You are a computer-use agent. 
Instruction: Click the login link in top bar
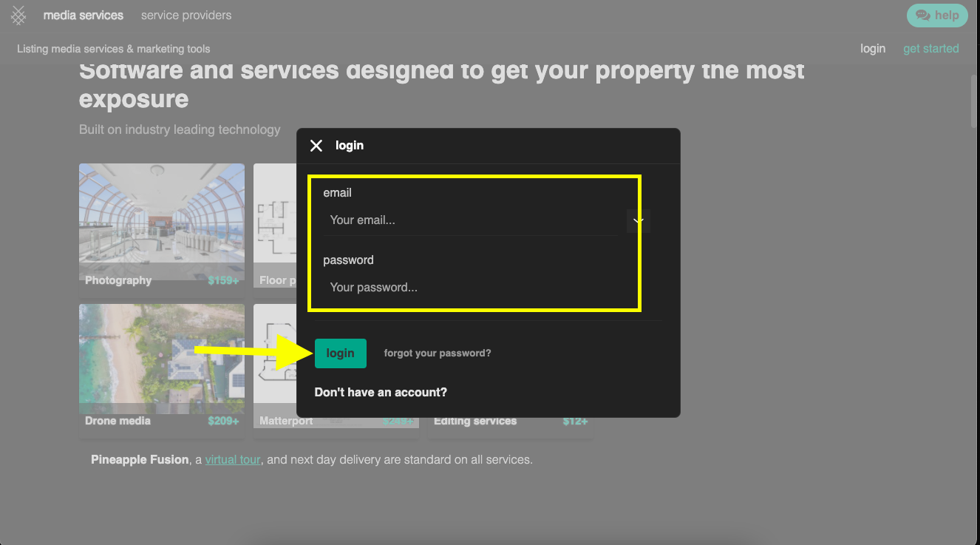pos(872,49)
